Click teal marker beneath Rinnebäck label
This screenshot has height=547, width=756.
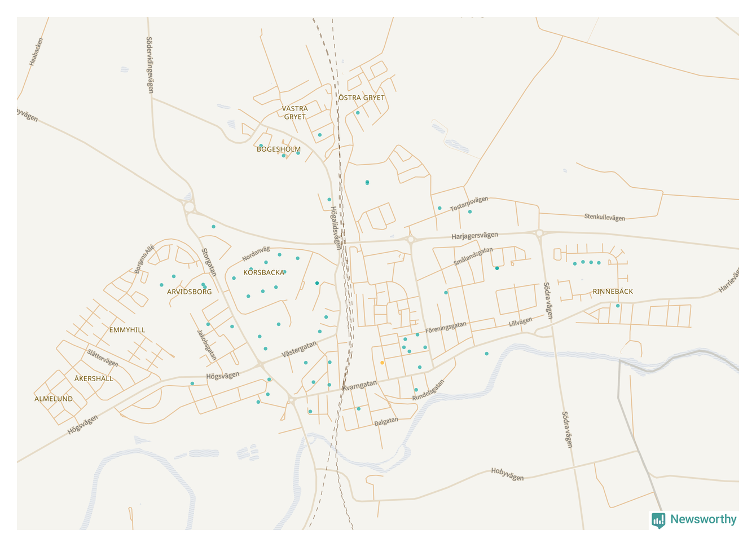coord(618,306)
